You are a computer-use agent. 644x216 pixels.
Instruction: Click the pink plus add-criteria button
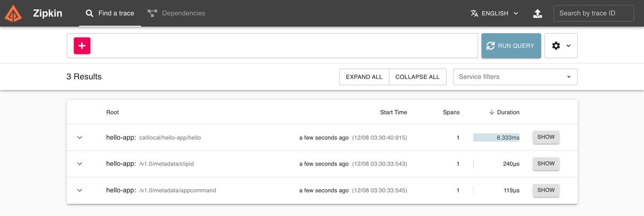click(82, 46)
